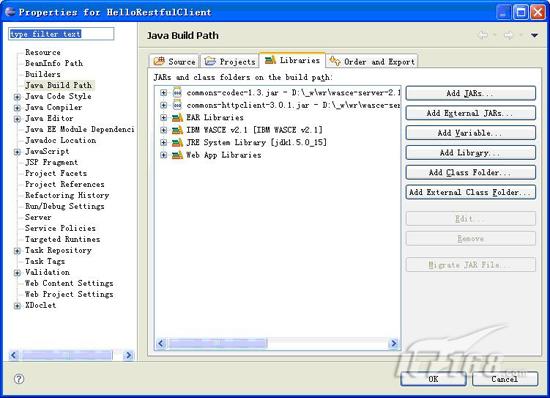The image size is (550, 398).
Task: Click the IBM WASCE v2.1 library icon
Action: point(177,130)
